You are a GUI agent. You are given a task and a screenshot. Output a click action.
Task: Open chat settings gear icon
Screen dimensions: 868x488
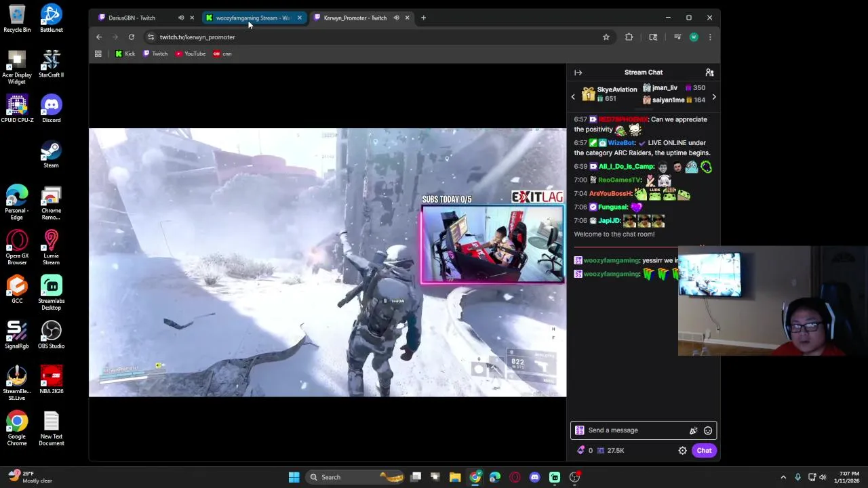pos(682,451)
